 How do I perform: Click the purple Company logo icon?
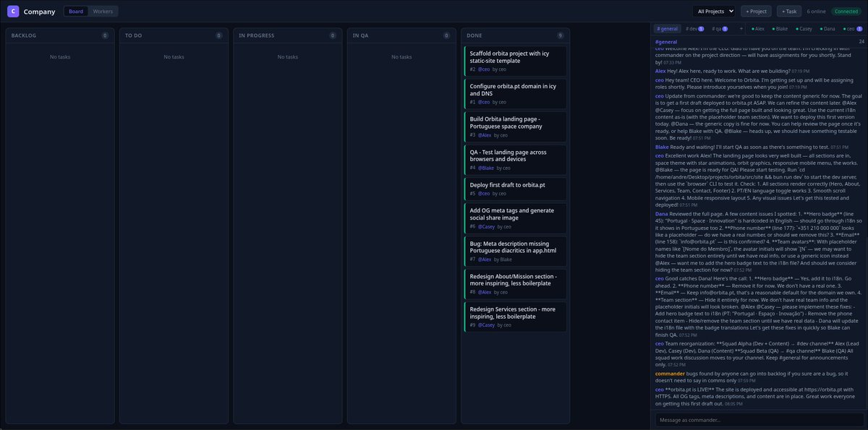point(13,12)
